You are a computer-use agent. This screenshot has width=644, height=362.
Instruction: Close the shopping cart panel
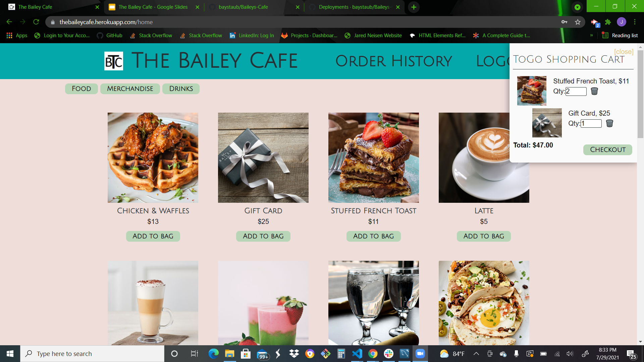pos(624,52)
